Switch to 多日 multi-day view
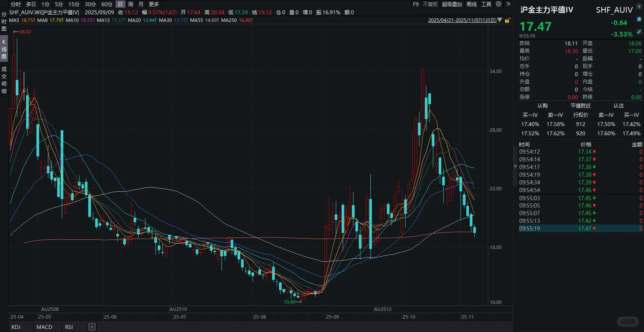This screenshot has width=644, height=332. (31, 4)
